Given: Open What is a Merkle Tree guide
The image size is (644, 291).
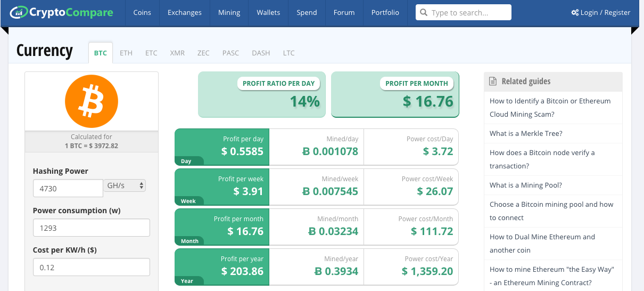Looking at the screenshot, I should point(526,133).
